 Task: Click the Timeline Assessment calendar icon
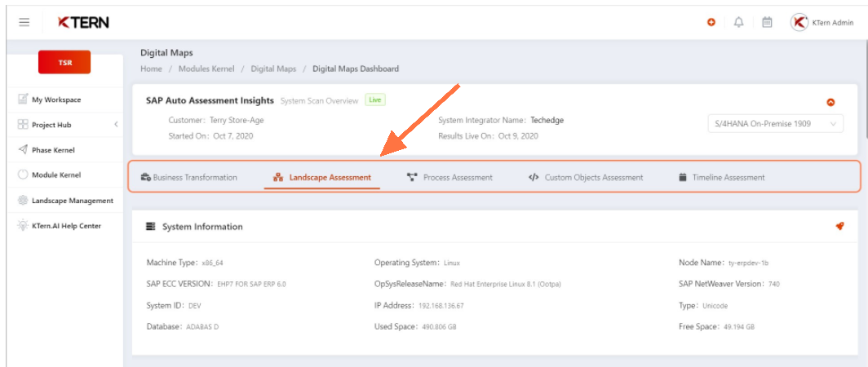coord(683,178)
